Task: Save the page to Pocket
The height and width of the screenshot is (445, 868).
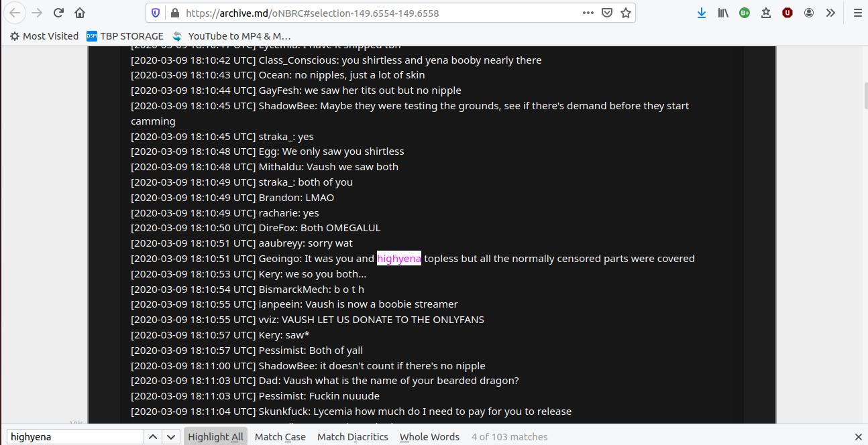Action: (607, 13)
